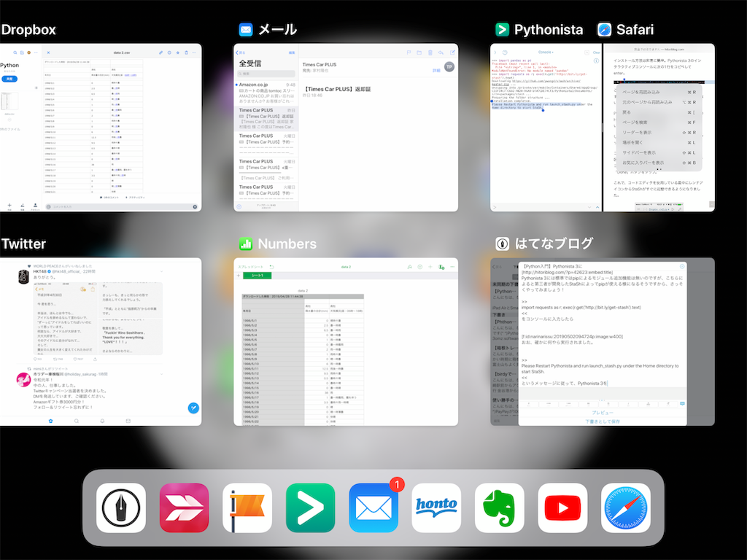
Task: Click the trash icon in メール toolbar
Action: coord(430,52)
